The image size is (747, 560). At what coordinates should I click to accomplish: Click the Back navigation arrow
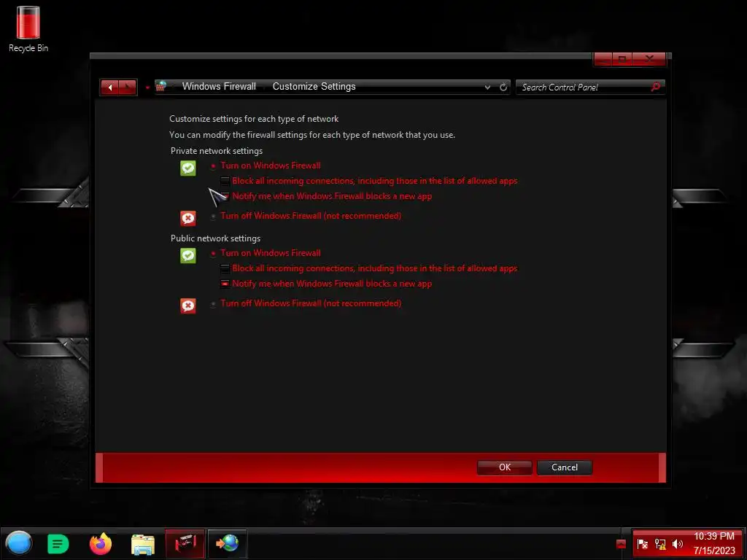coord(110,87)
